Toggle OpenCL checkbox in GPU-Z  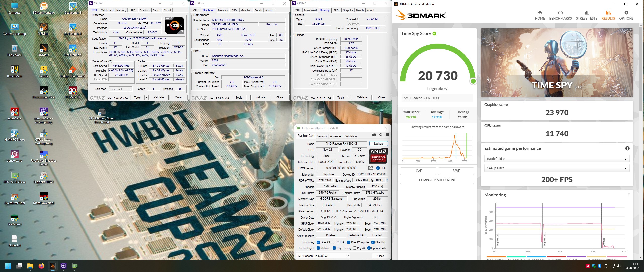click(x=318, y=242)
